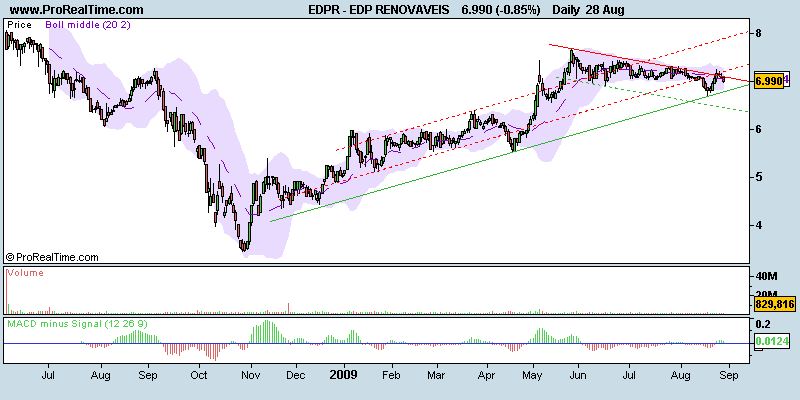
Task: Click the 5 price axis label
Action: tap(759, 178)
